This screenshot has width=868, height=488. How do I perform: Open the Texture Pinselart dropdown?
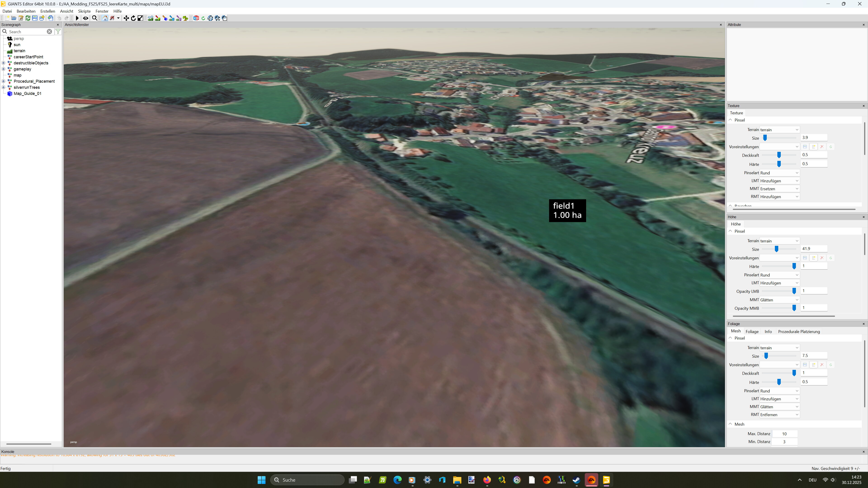point(779,173)
